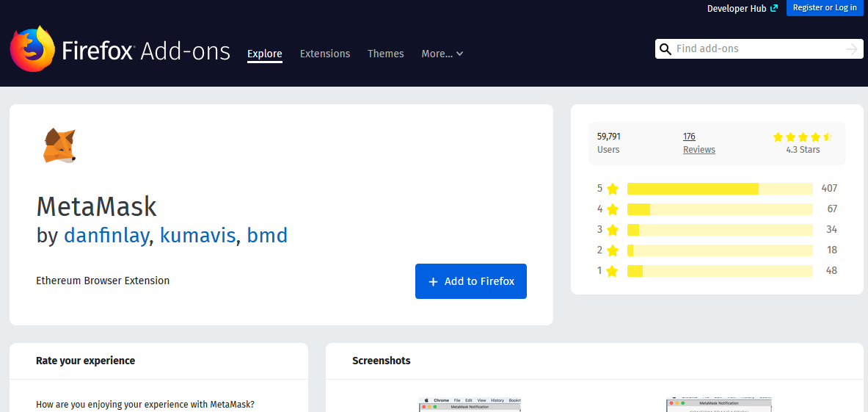This screenshot has height=412, width=868.
Task: Click into the Find add-ons search field
Action: [759, 48]
